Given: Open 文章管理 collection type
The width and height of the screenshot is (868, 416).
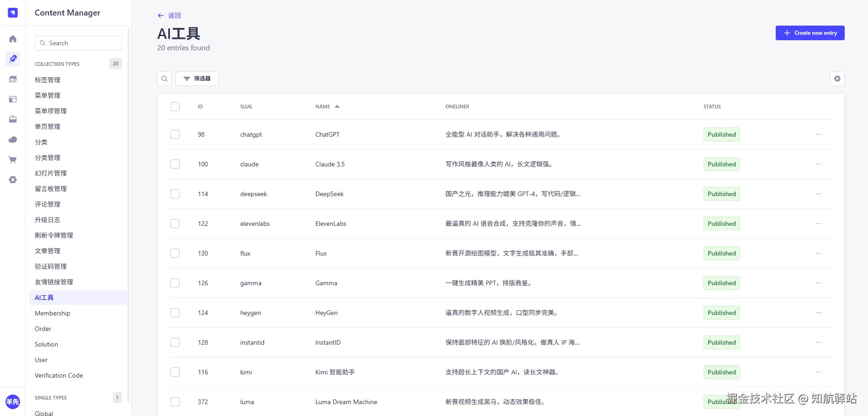Looking at the screenshot, I should tap(48, 251).
